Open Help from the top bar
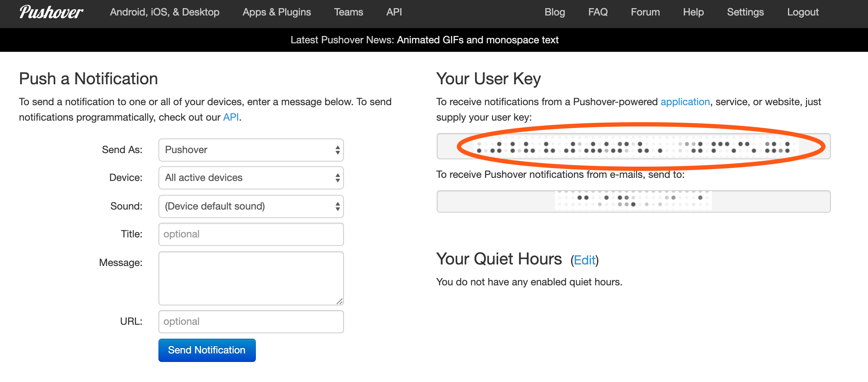This screenshot has height=382, width=868. click(693, 12)
